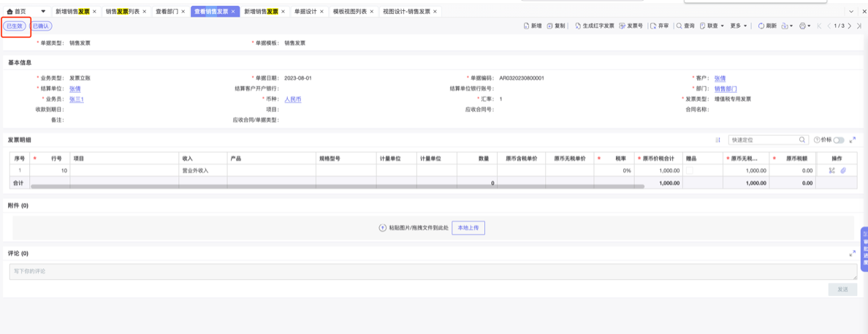
Task: Open the column settings icon beside 快速定位
Action: (718, 140)
